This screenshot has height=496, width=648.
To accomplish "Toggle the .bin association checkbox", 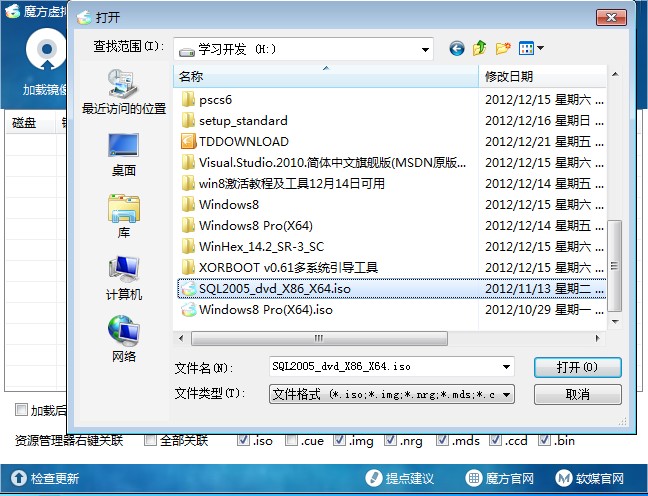I will point(544,441).
